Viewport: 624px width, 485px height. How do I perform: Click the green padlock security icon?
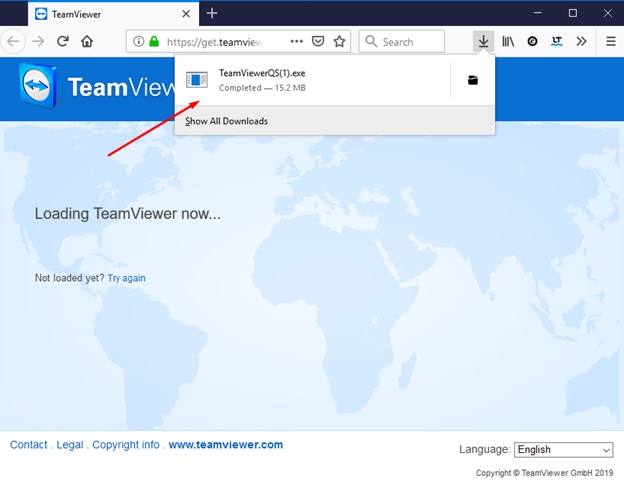[x=154, y=41]
